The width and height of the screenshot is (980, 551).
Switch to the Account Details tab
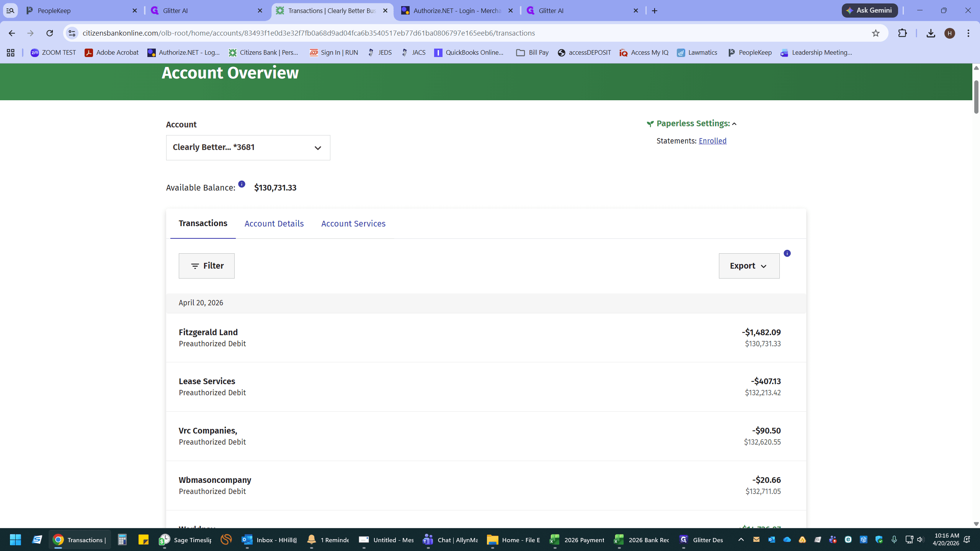coord(274,224)
